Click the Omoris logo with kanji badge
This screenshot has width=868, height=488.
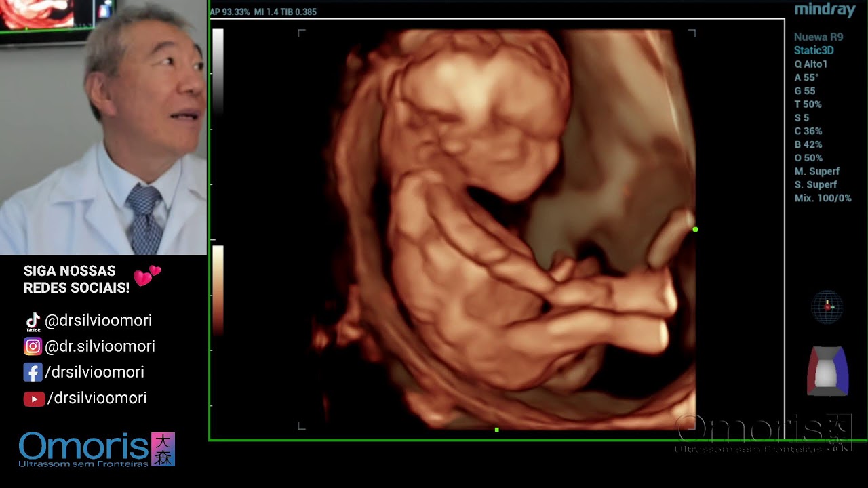click(x=97, y=449)
